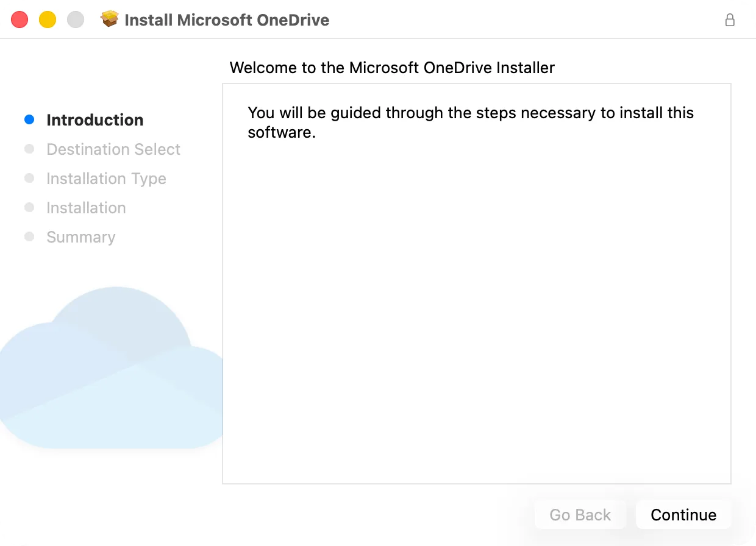Click the Go Back button

point(580,515)
